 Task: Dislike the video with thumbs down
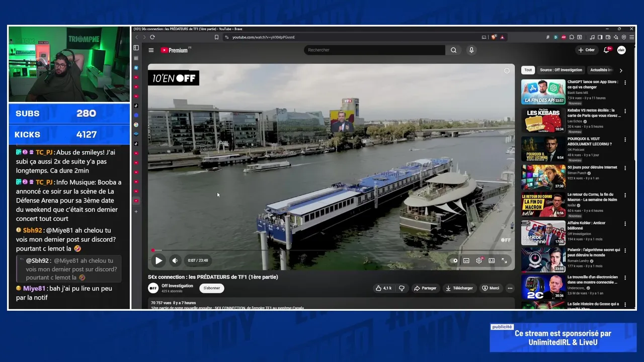pos(401,288)
